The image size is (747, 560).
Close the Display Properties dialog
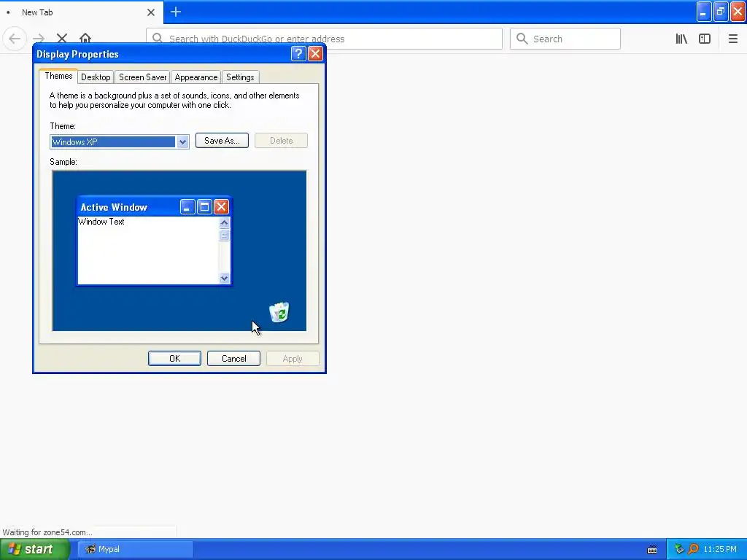pos(315,53)
